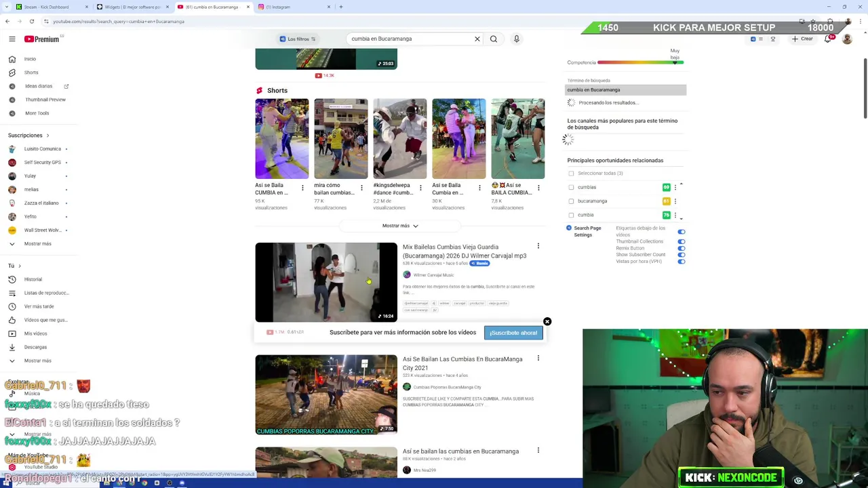
Task: Open 'Los filtros' filter dropdown
Action: click(298, 39)
